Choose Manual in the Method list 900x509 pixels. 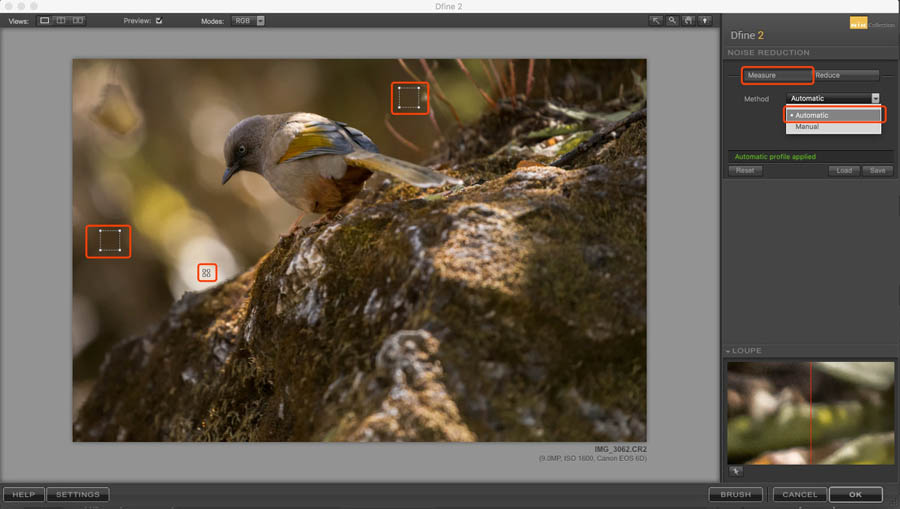coord(833,127)
